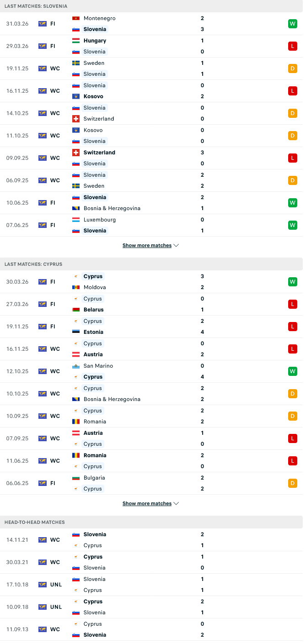
Task: Click the orange D badge for Bulgaria vs Cyprus
Action: click(x=293, y=483)
